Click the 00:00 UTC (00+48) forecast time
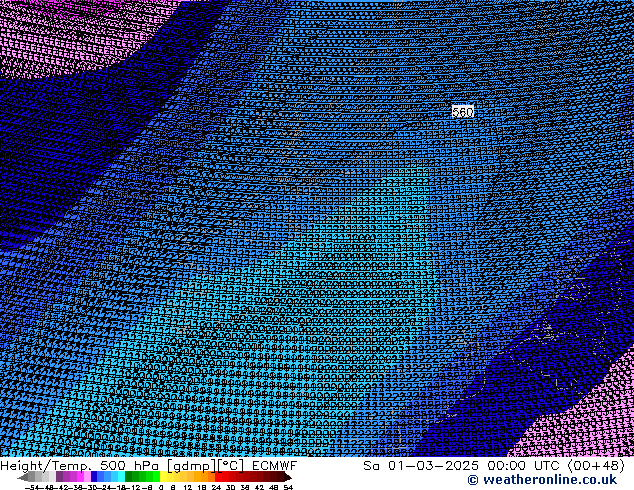 click(556, 466)
